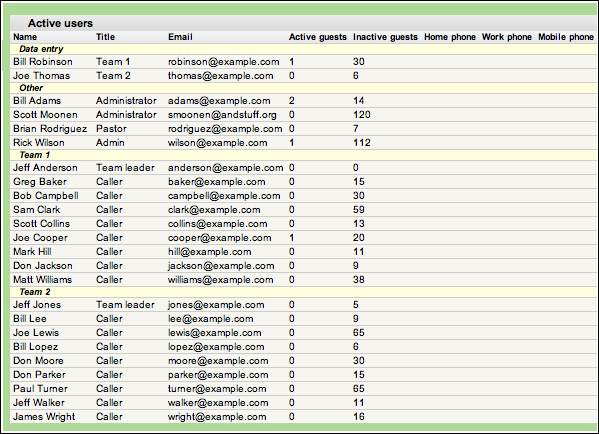Open user Bill Lee
This screenshot has height=434, width=599.
pyautogui.click(x=30, y=319)
